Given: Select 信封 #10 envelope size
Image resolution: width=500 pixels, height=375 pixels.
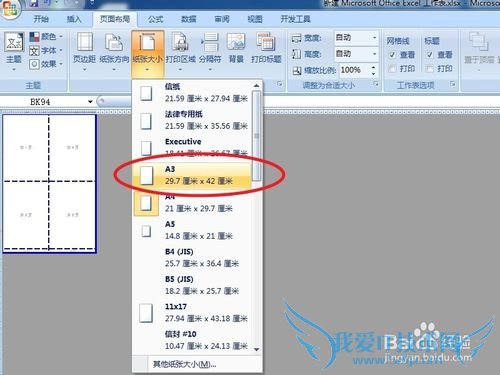Looking at the screenshot, I should 192,340.
